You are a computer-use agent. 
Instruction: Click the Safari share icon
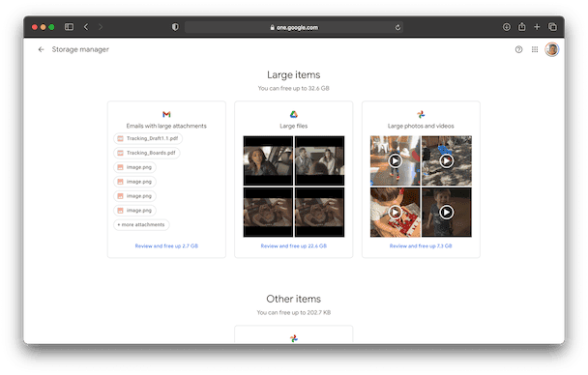coord(521,27)
